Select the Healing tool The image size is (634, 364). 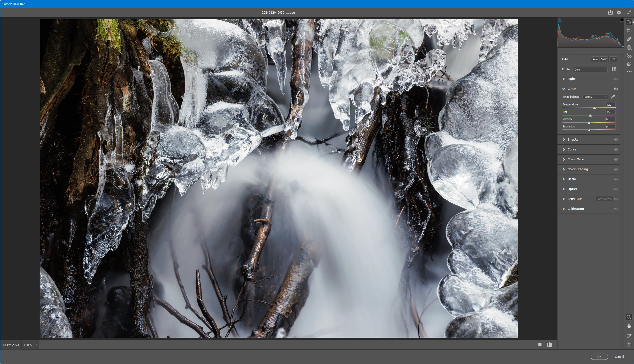pyautogui.click(x=629, y=39)
